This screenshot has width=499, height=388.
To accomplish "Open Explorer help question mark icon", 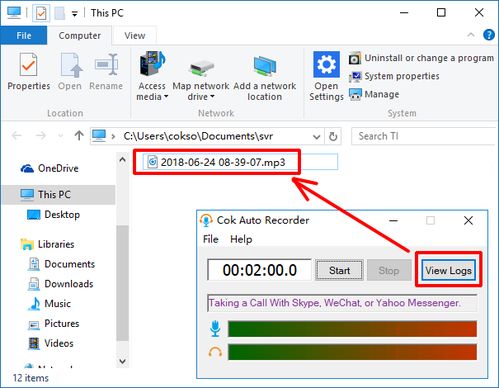I will (489, 35).
